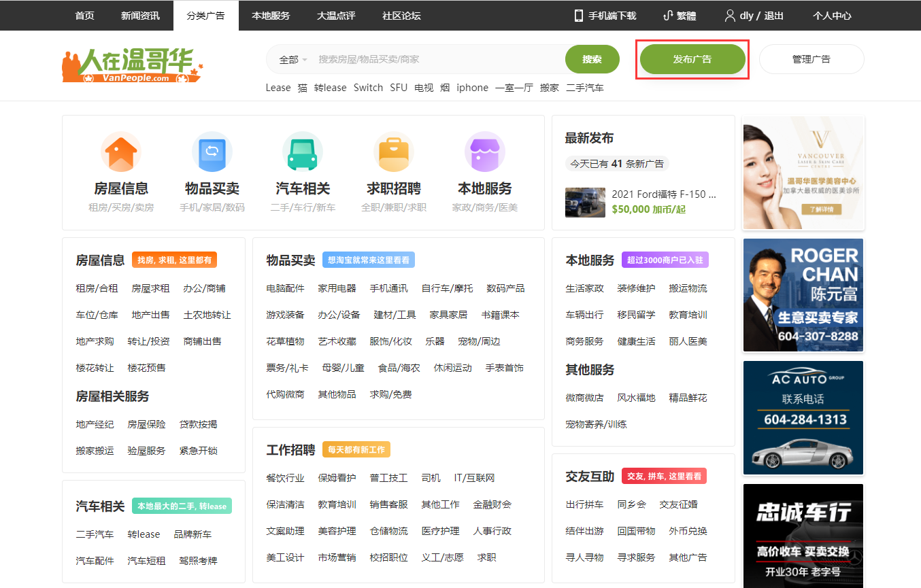This screenshot has height=588, width=921.
Task: Open 本地服务 in the top navigation
Action: pos(271,16)
